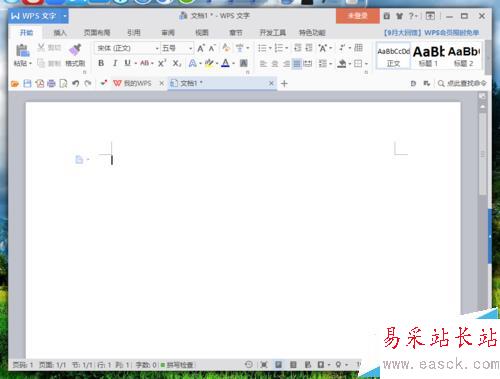This screenshot has width=500, height=379.
Task: Click the Paste clipboard icon
Action: [22, 50]
